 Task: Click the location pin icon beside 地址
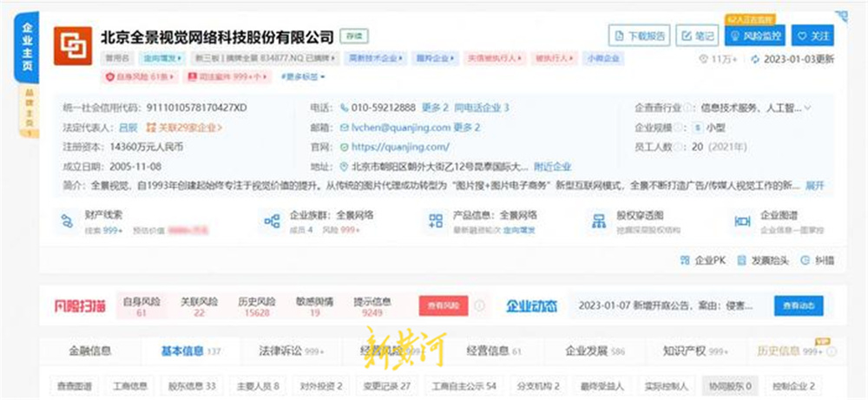tap(345, 167)
